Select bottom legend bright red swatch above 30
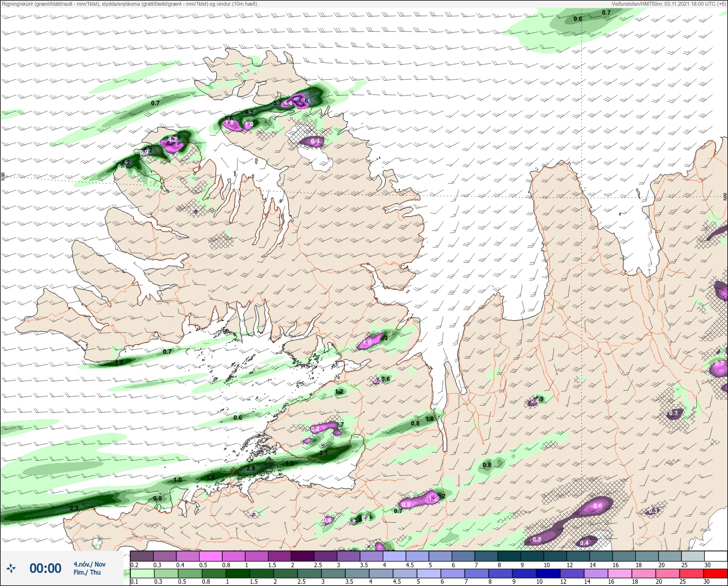 click(715, 573)
